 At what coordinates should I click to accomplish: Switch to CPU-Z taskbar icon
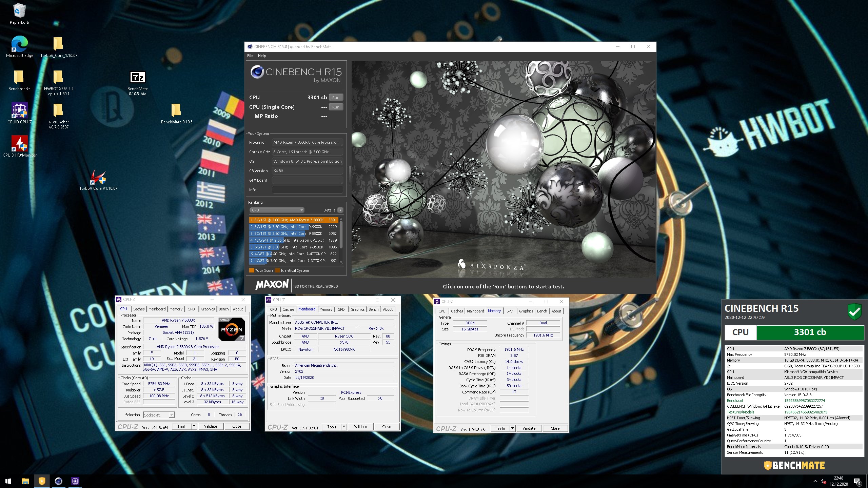[x=75, y=481]
